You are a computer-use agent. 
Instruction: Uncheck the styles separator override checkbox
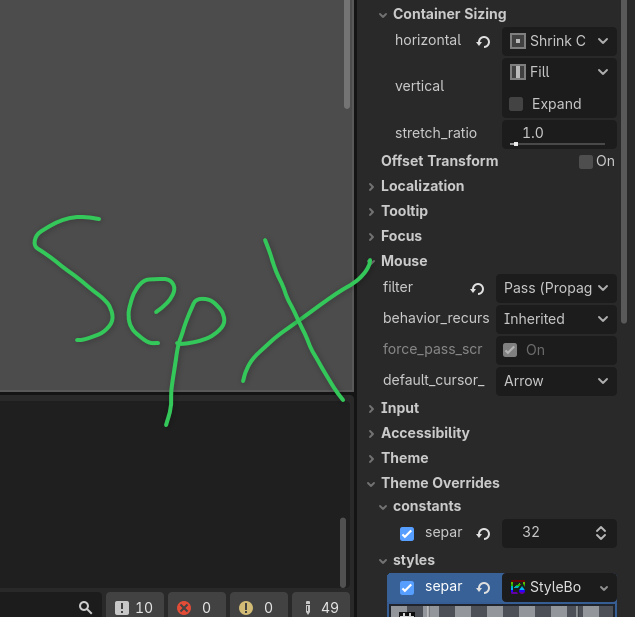coord(407,587)
